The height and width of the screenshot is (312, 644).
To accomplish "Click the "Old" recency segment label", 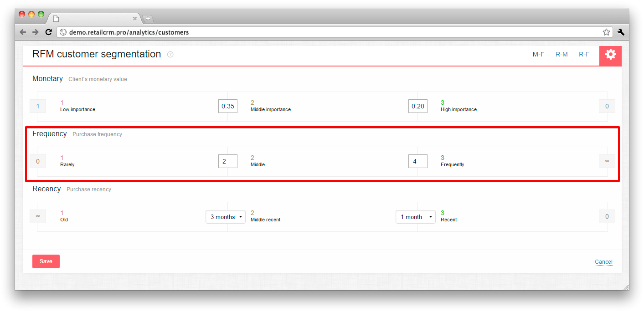I will pyautogui.click(x=64, y=220).
